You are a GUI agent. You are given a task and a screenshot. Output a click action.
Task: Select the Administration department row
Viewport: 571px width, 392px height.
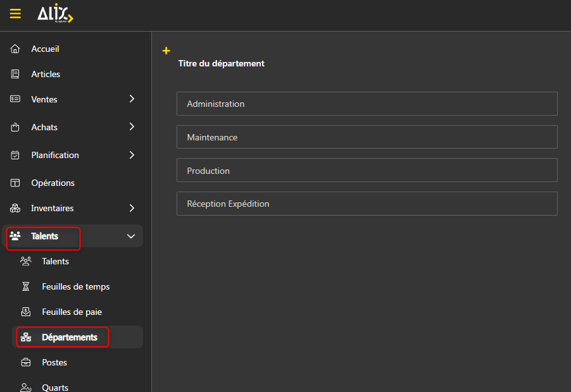click(367, 104)
